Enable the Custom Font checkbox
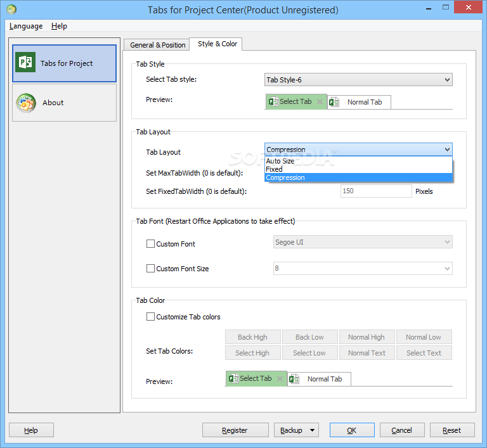The height and width of the screenshot is (448, 487). [151, 244]
